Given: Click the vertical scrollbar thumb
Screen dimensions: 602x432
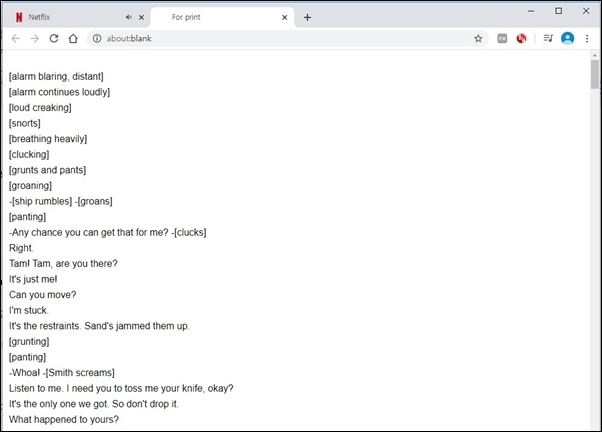Looking at the screenshot, I should (x=595, y=74).
